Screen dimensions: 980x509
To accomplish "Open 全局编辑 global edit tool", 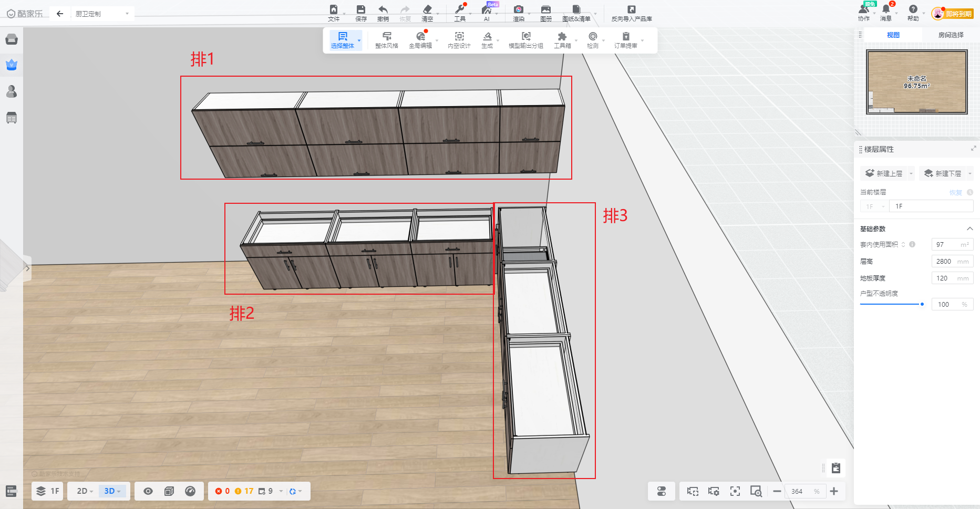I will [x=420, y=40].
